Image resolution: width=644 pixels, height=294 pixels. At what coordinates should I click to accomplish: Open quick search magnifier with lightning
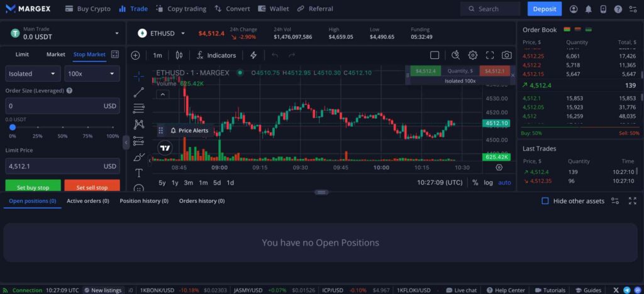[455, 55]
